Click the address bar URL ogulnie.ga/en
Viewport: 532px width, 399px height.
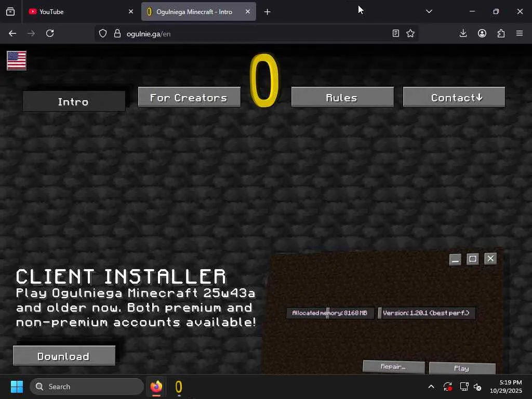149,34
